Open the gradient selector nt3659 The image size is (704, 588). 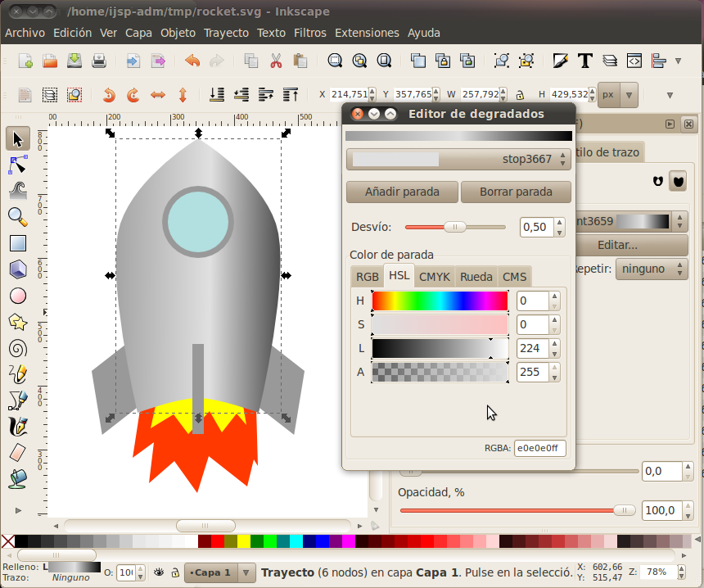632,221
